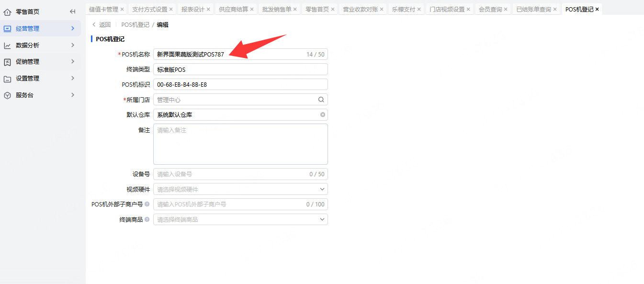Expand the 经营管理 menu chevron
Screen dimensions: 644x284
73,28
